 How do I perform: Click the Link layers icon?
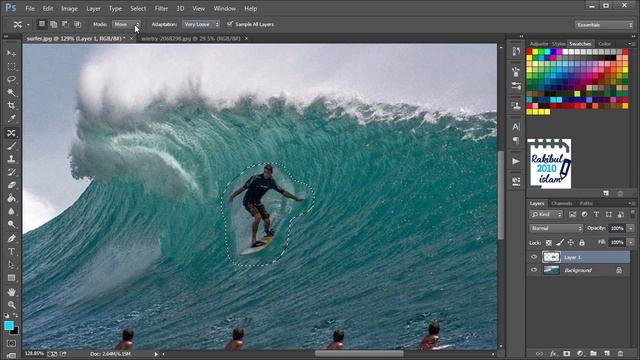(x=540, y=353)
